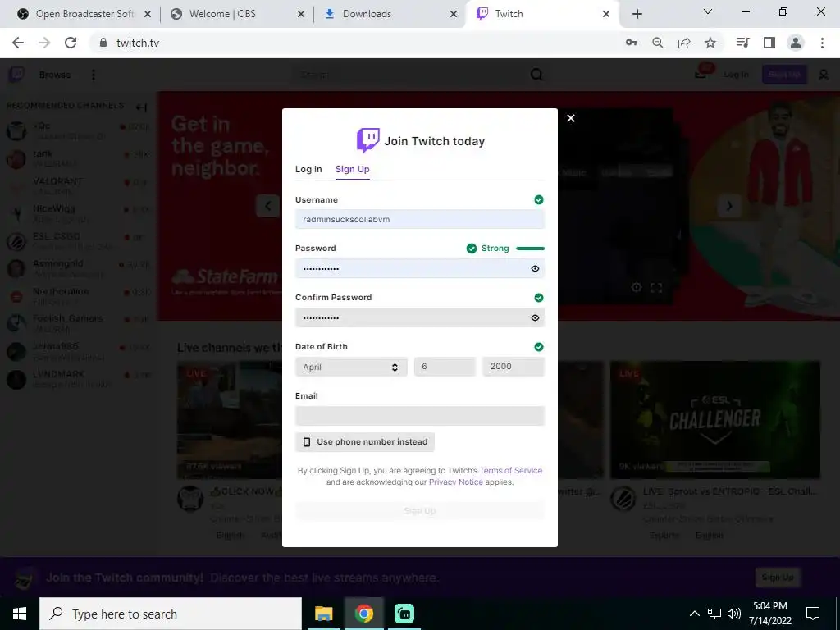
Task: Show password in Confirm Password field
Action: click(x=535, y=317)
